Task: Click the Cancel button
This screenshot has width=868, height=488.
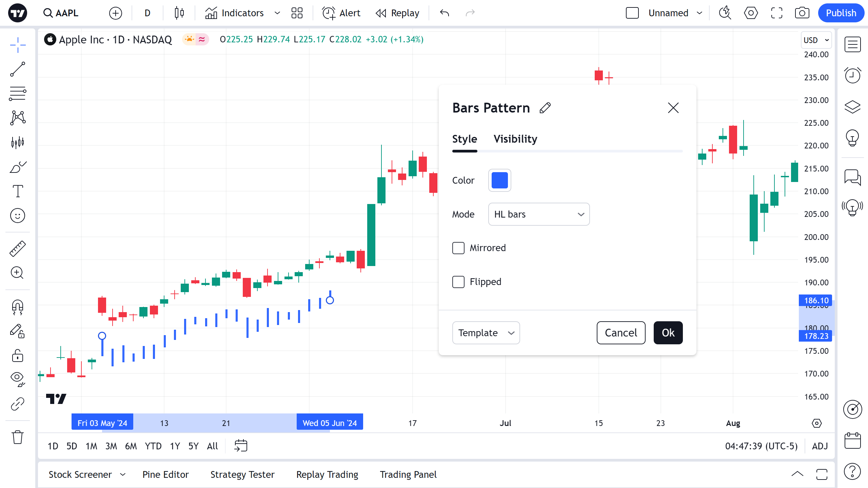Action: 621,333
